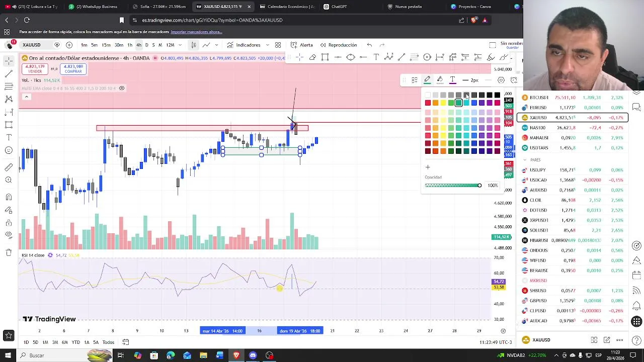Image resolution: width=644 pixels, height=362 pixels.
Task: Toggle hide all drawings eye icon
Action: 9,235
